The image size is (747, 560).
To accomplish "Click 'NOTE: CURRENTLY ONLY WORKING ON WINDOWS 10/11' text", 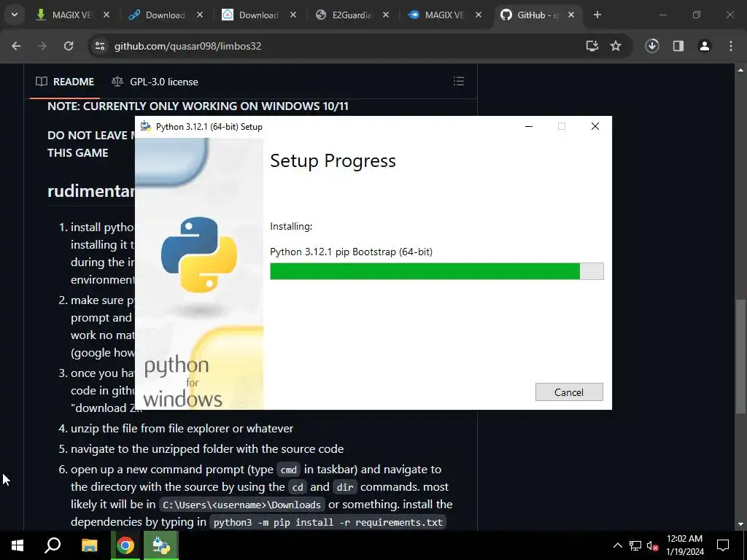I will point(198,106).
